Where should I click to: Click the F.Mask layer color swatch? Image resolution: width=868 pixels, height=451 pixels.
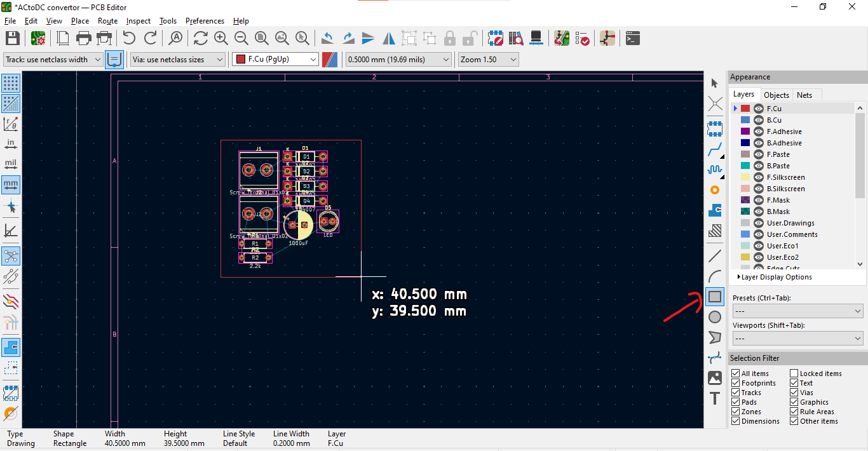[745, 200]
